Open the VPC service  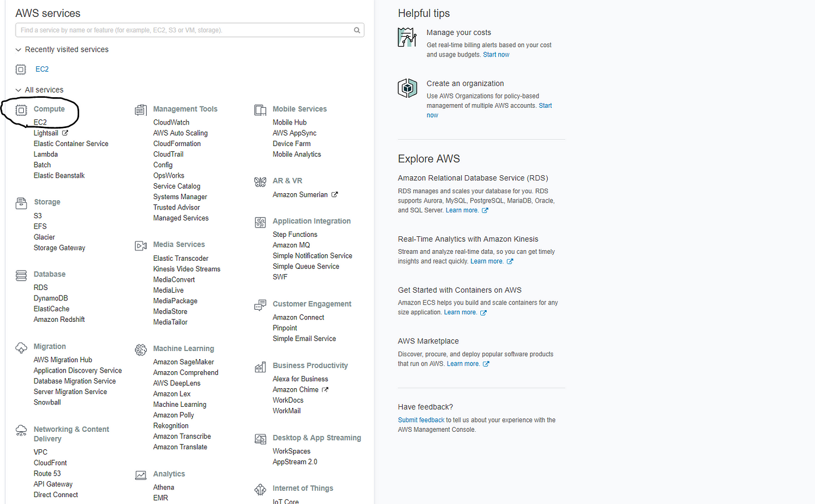coord(41,452)
